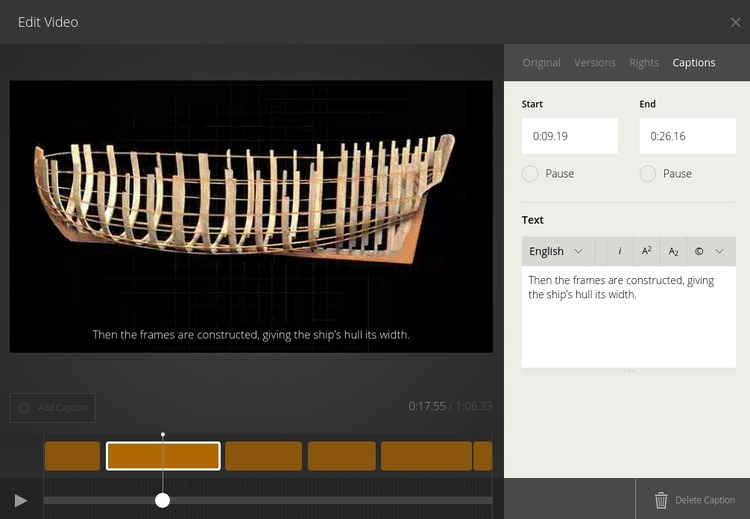Viewport: 750px width, 519px height.
Task: Expand the special characters dropdown arrow
Action: 719,251
